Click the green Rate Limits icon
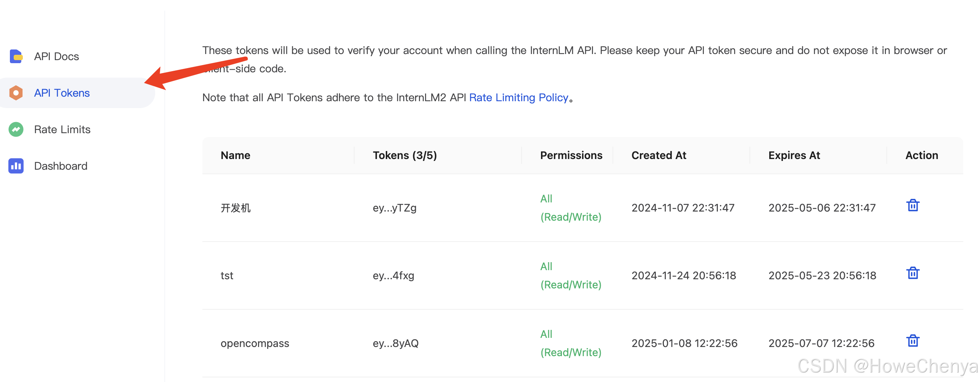 tap(16, 129)
